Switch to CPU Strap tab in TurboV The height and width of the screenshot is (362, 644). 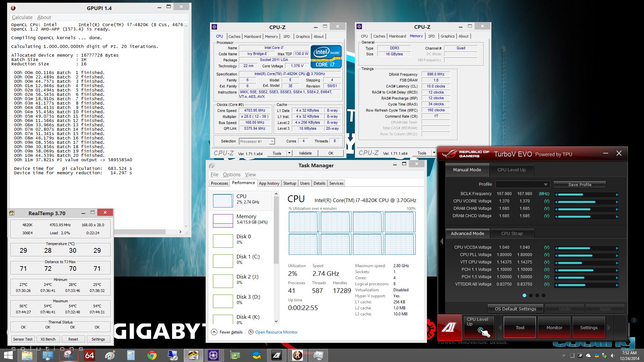pos(512,233)
